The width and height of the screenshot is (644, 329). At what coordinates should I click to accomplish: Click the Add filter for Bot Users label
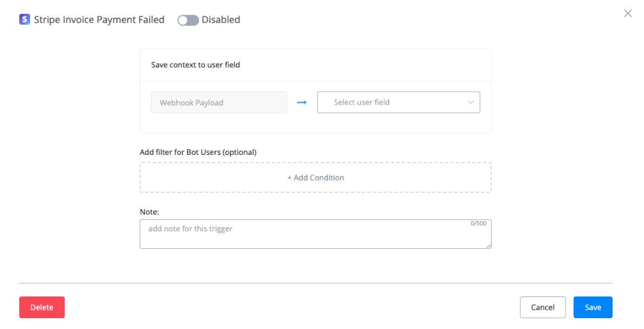198,152
